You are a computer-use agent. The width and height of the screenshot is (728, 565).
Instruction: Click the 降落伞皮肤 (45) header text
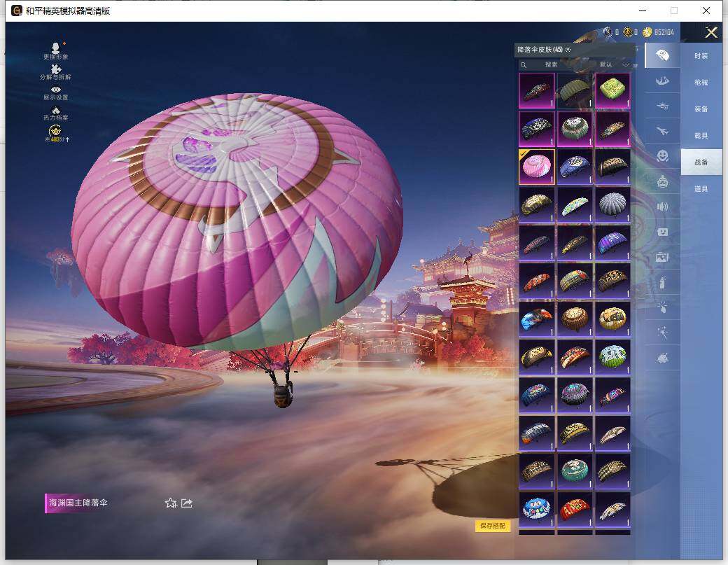coord(540,50)
